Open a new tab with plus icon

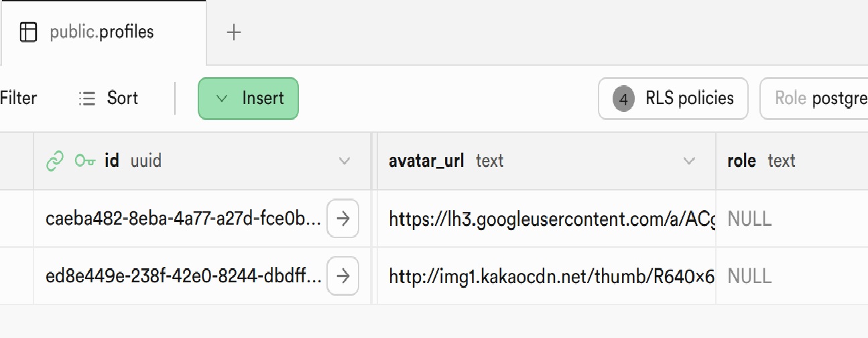233,32
